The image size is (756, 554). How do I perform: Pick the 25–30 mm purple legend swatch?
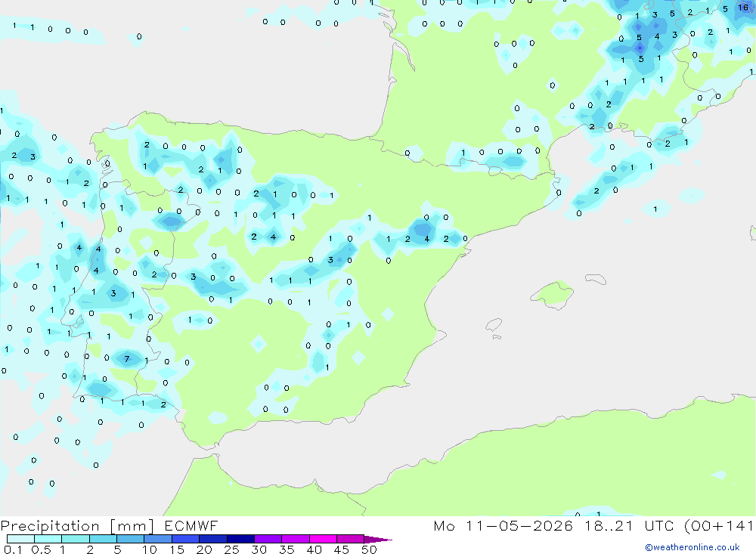tap(240, 539)
